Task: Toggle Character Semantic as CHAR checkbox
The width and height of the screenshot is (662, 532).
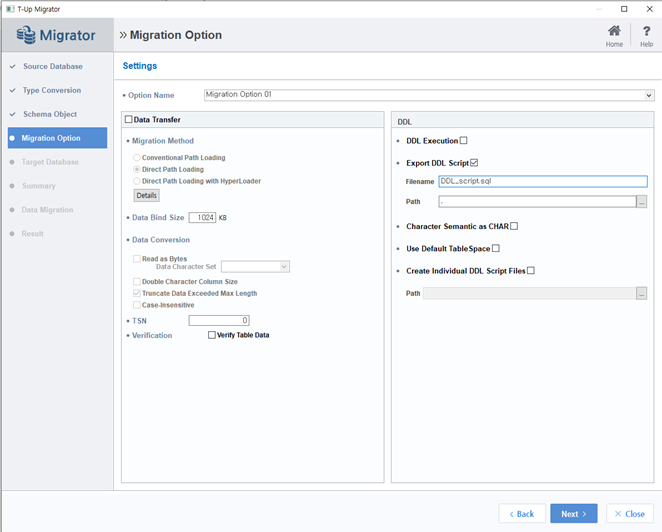Action: 514,226
